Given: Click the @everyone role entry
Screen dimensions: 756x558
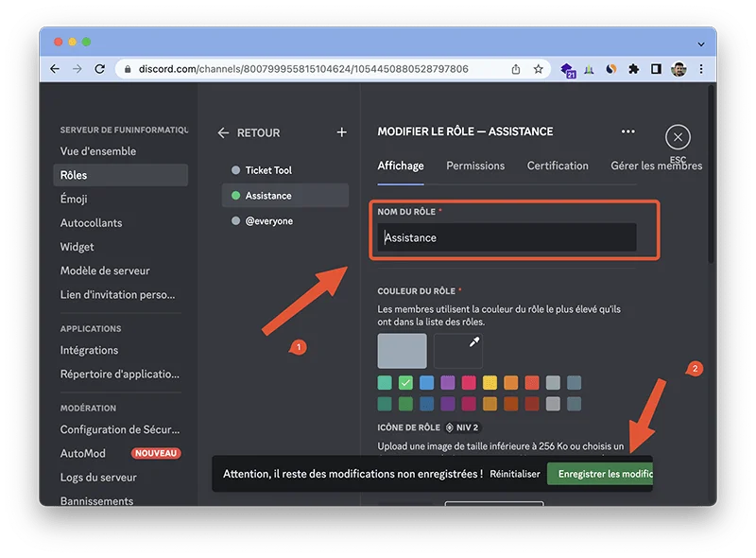Looking at the screenshot, I should coord(269,220).
